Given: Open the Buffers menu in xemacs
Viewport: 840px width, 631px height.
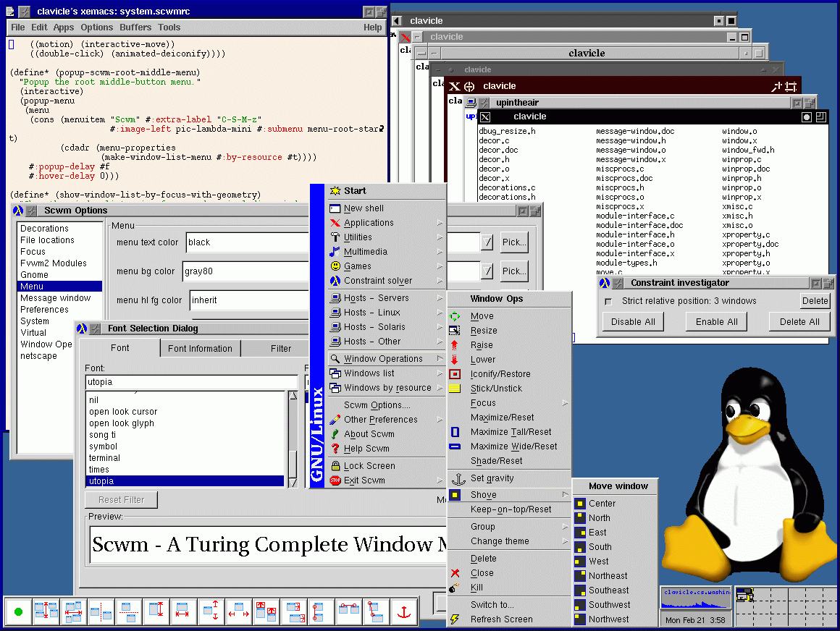Looking at the screenshot, I should pyautogui.click(x=135, y=27).
